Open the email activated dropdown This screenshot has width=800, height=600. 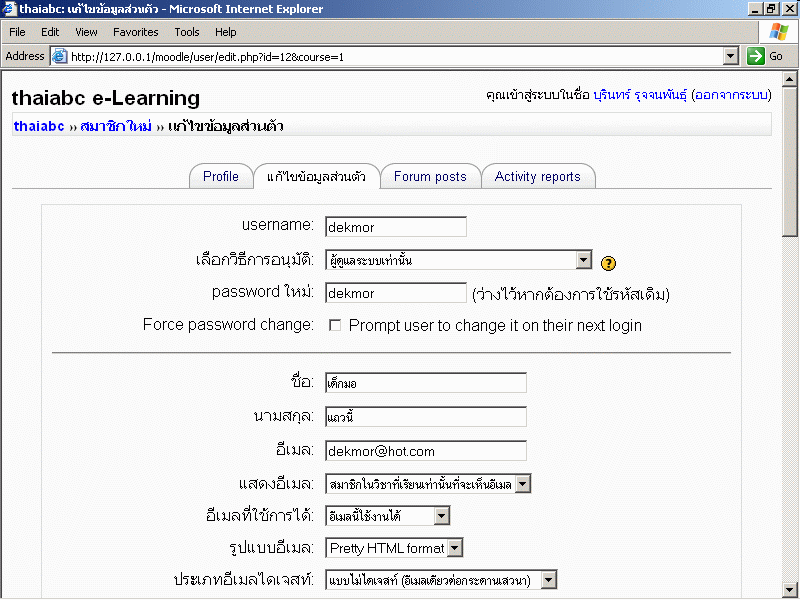pyautogui.click(x=442, y=516)
